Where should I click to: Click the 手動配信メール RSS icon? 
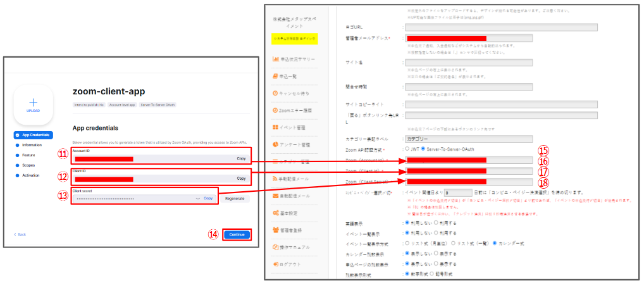pyautogui.click(x=276, y=179)
